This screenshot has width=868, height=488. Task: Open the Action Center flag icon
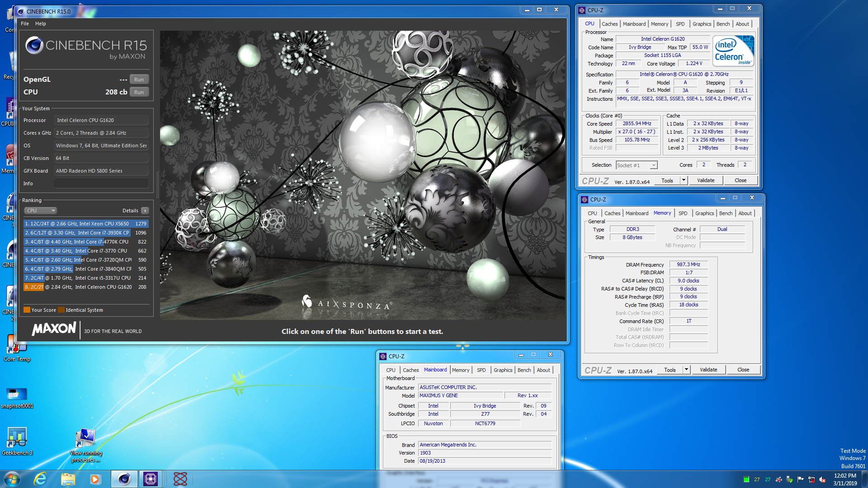801,479
